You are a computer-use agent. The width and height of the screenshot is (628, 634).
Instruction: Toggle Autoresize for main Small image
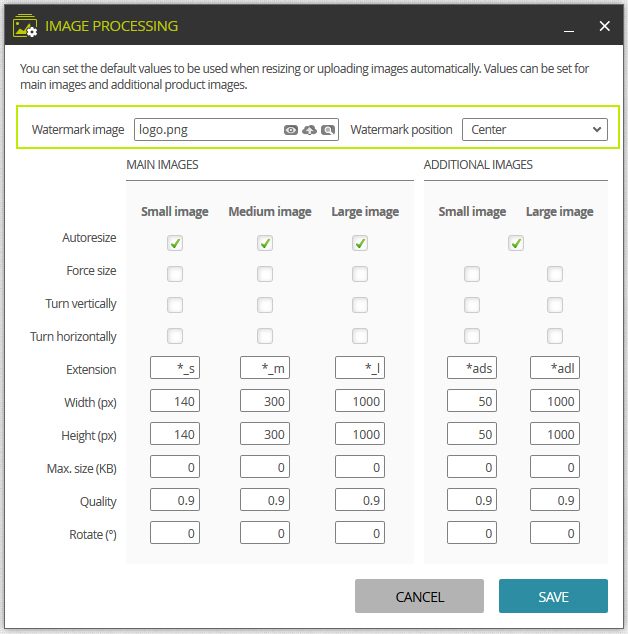175,243
